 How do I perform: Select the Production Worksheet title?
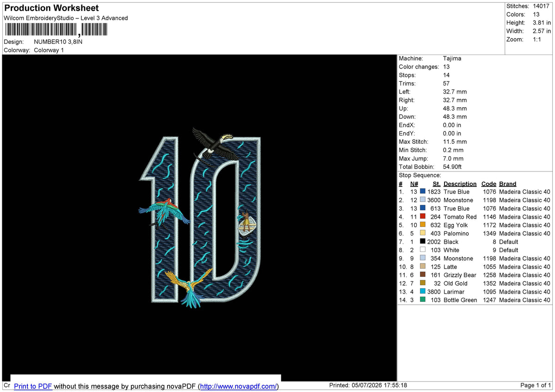click(x=51, y=8)
